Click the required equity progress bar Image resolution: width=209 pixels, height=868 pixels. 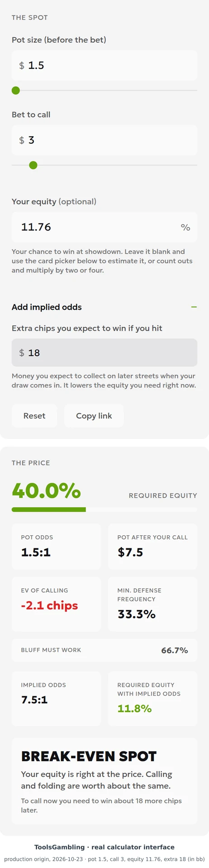pos(104,509)
